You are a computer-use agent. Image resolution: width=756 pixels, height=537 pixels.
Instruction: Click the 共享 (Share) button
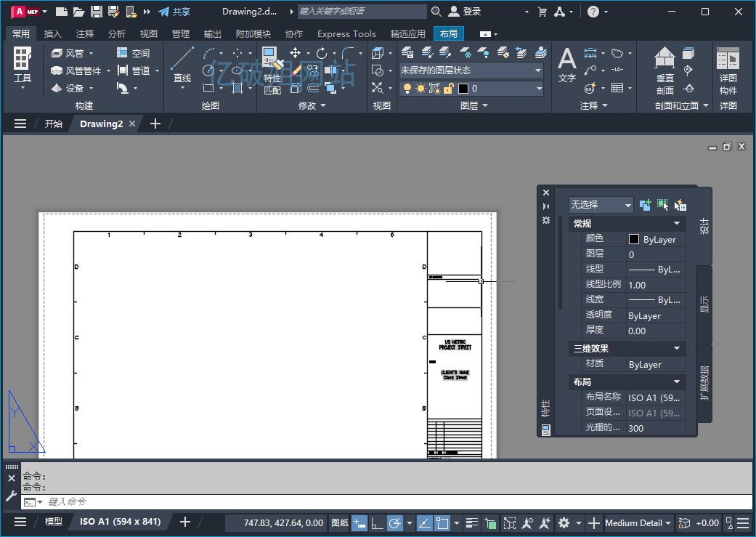(174, 12)
